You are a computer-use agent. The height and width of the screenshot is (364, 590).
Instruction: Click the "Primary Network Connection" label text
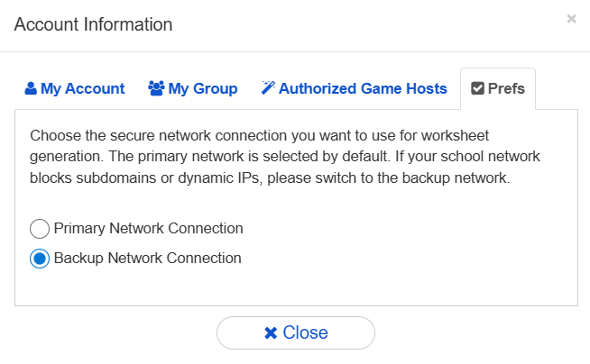tap(148, 229)
